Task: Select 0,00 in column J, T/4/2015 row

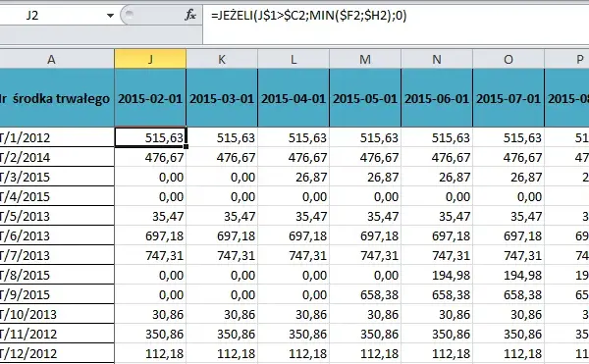Action: coord(150,196)
